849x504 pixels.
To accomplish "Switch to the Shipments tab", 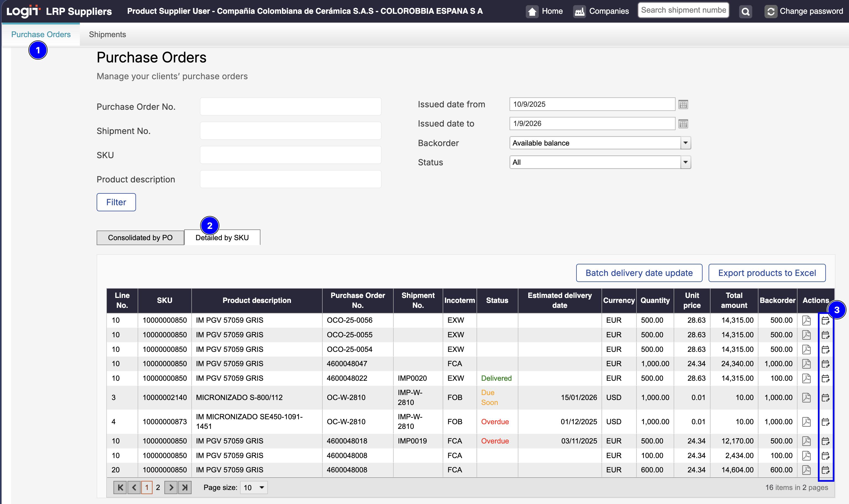I will click(x=107, y=34).
